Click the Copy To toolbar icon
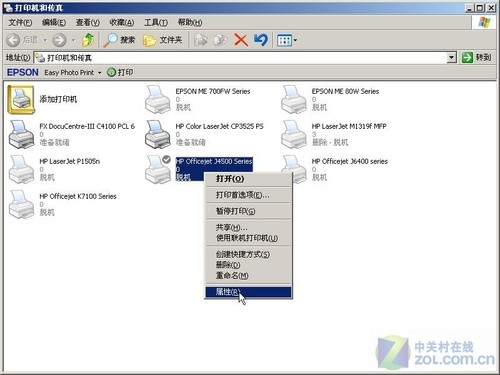The height and width of the screenshot is (375, 500). [220, 40]
